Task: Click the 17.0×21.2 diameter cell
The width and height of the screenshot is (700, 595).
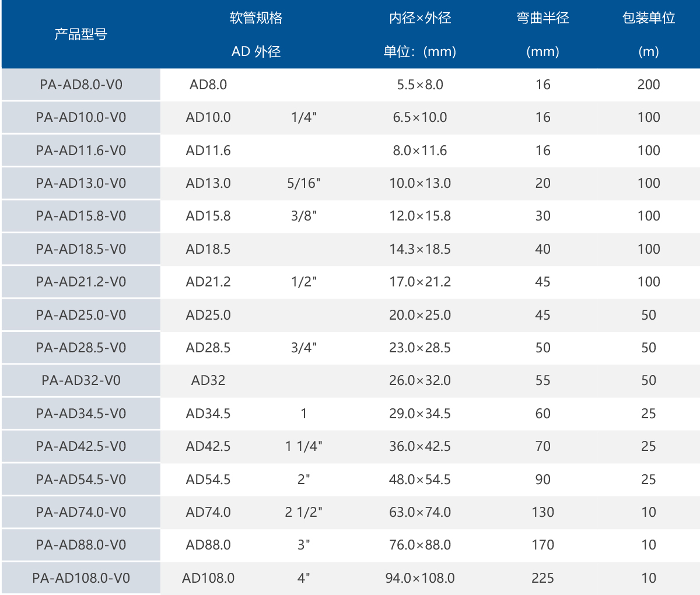Action: [x=420, y=282]
